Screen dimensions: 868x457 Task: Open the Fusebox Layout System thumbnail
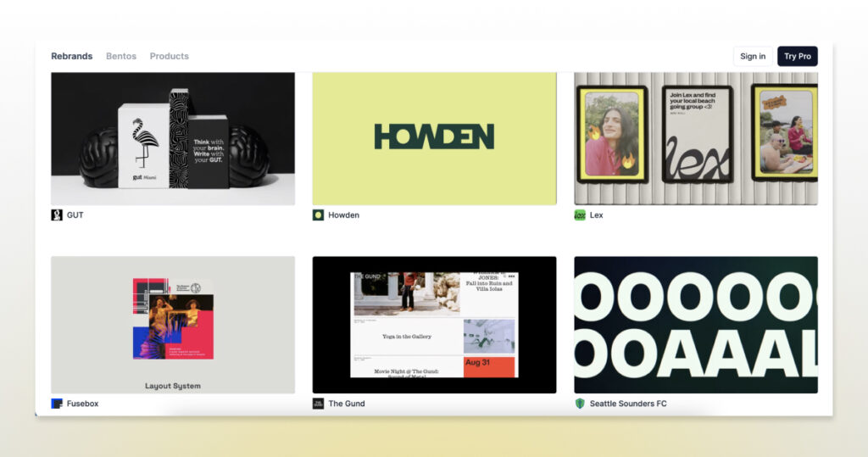(173, 325)
